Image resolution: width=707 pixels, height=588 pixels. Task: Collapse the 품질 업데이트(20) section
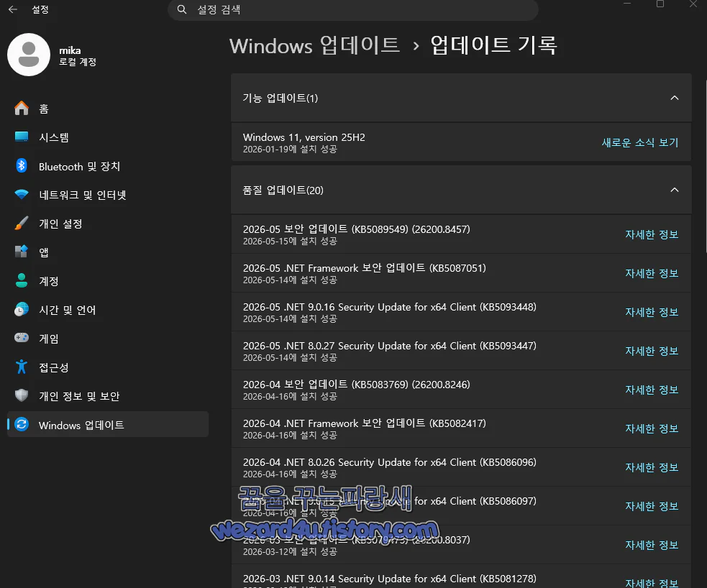[x=674, y=190]
